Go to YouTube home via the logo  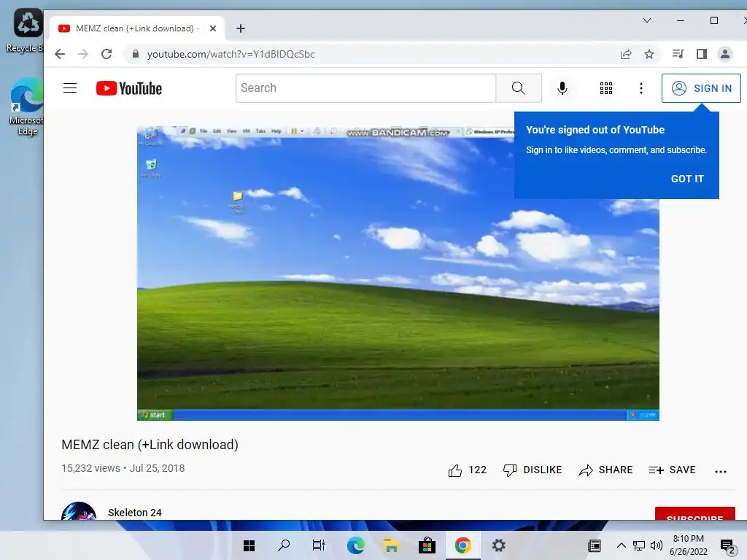pos(129,88)
